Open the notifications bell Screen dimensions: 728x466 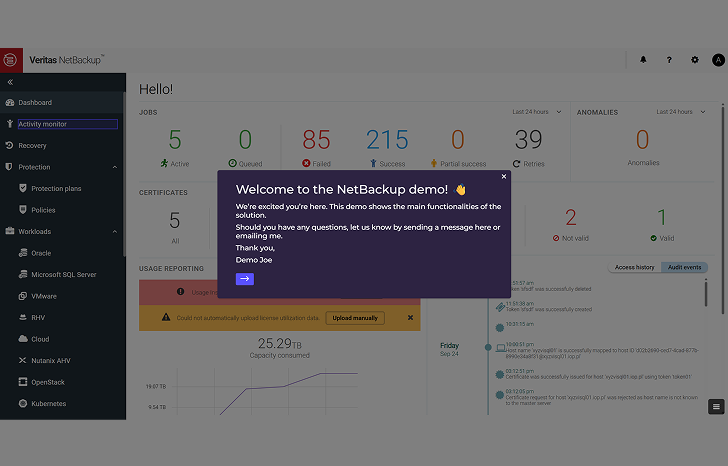click(x=643, y=59)
